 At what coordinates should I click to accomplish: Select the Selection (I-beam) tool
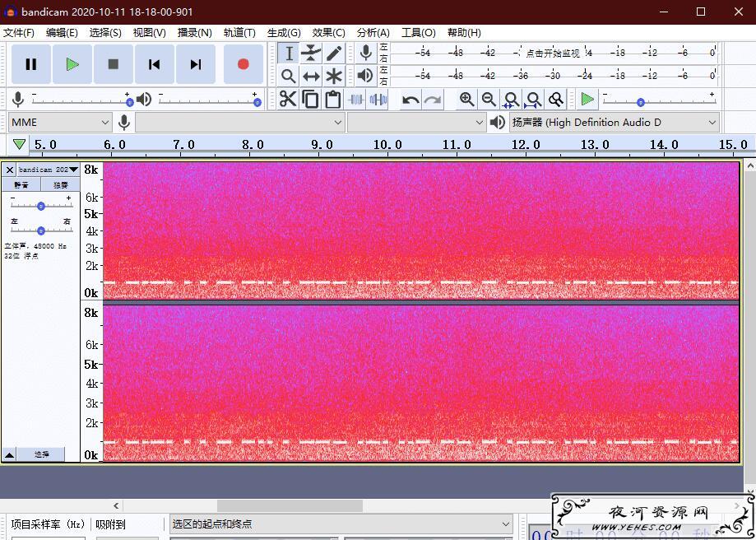288,53
